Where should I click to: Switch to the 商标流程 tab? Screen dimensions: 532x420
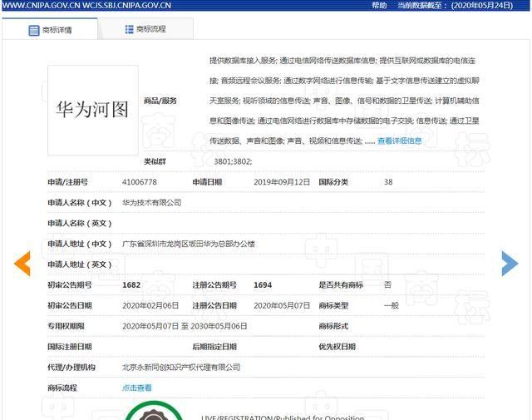pos(145,29)
